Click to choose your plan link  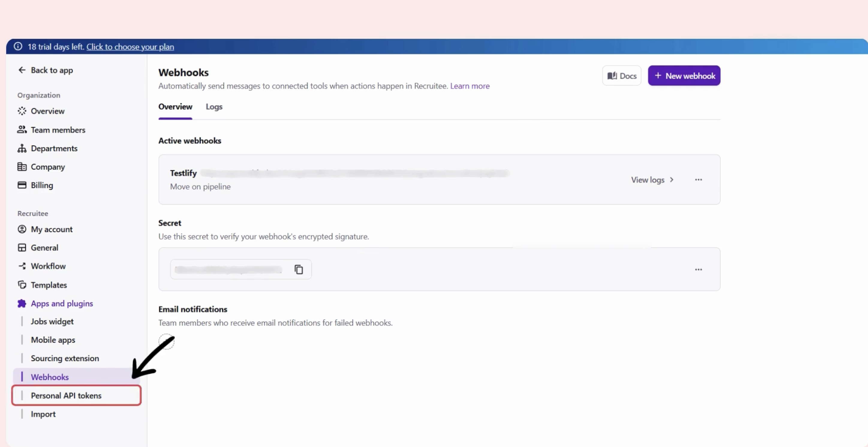tap(130, 47)
